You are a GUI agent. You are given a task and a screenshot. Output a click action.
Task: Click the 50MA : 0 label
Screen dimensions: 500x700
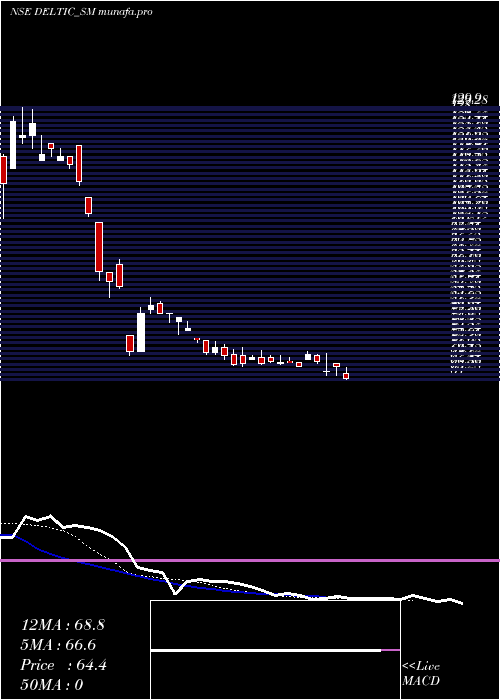click(52, 685)
